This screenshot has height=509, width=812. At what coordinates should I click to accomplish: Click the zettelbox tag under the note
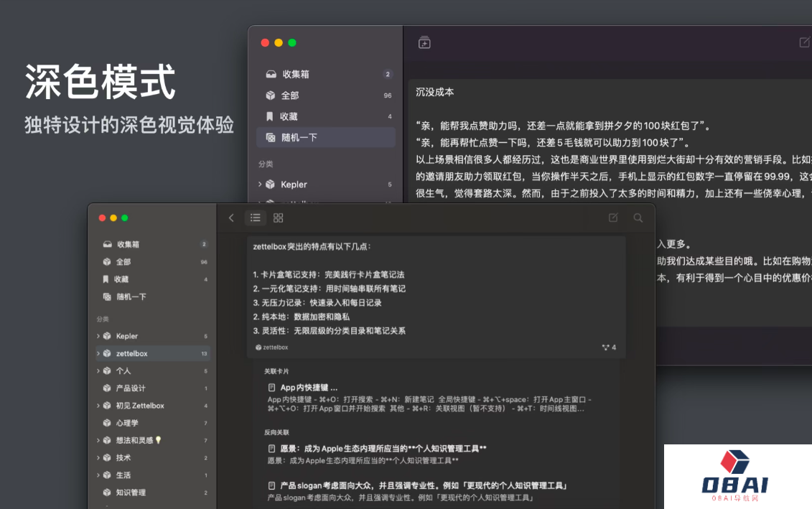tap(272, 347)
